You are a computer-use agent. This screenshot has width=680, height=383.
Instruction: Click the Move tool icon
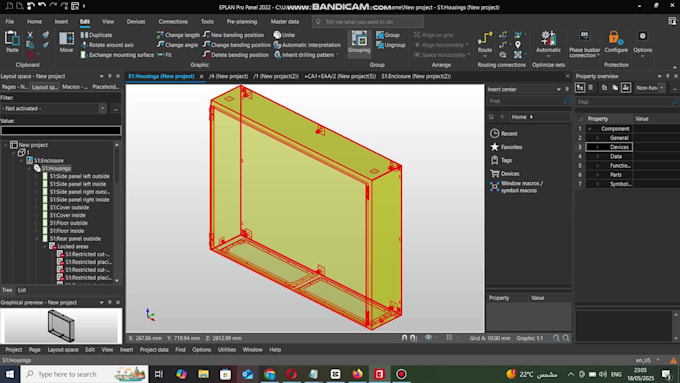click(66, 42)
